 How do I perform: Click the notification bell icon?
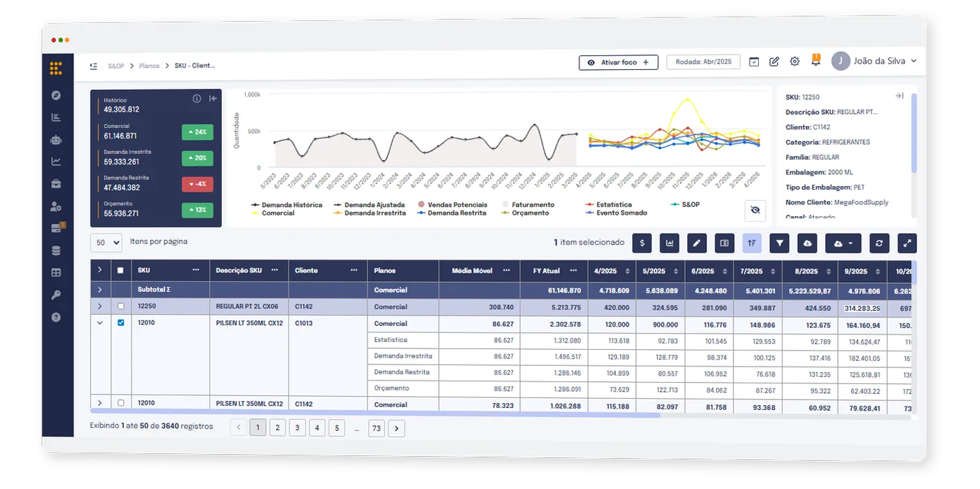coord(815,61)
